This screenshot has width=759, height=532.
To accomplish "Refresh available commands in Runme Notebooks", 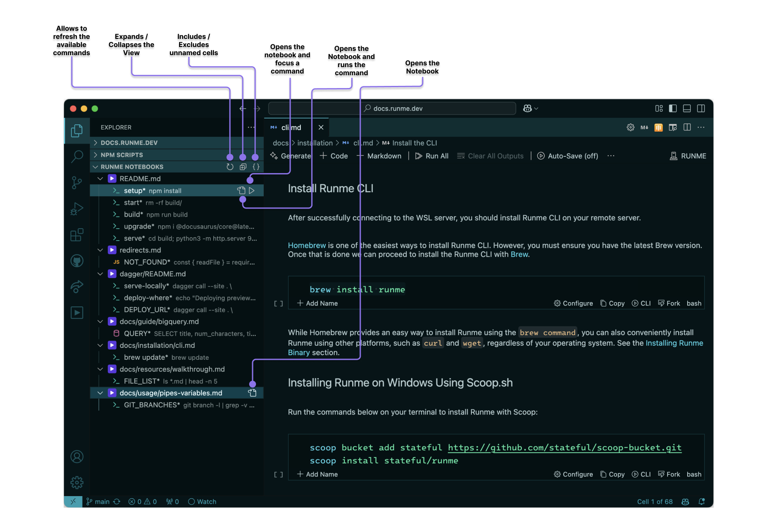I will point(230,167).
